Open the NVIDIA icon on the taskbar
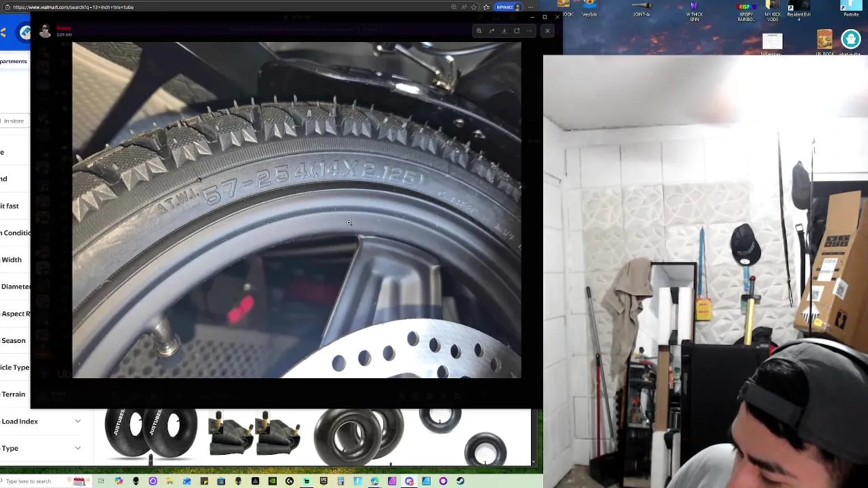 [x=273, y=481]
